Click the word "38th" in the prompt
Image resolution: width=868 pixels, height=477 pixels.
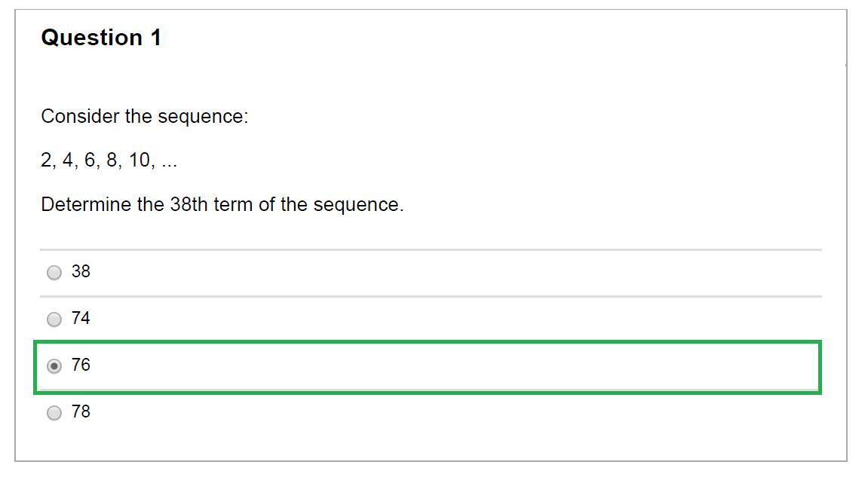[189, 205]
